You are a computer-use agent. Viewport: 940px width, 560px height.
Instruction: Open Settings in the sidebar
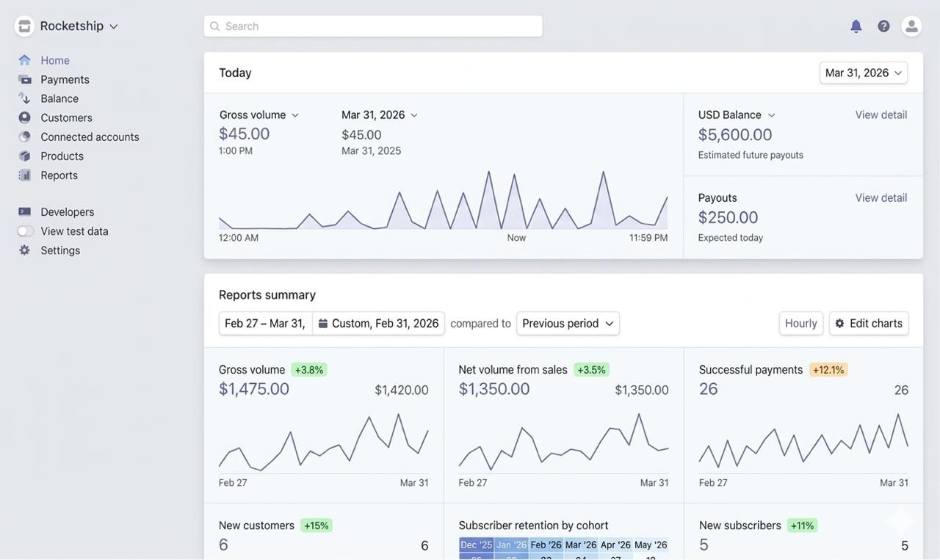pyautogui.click(x=60, y=250)
